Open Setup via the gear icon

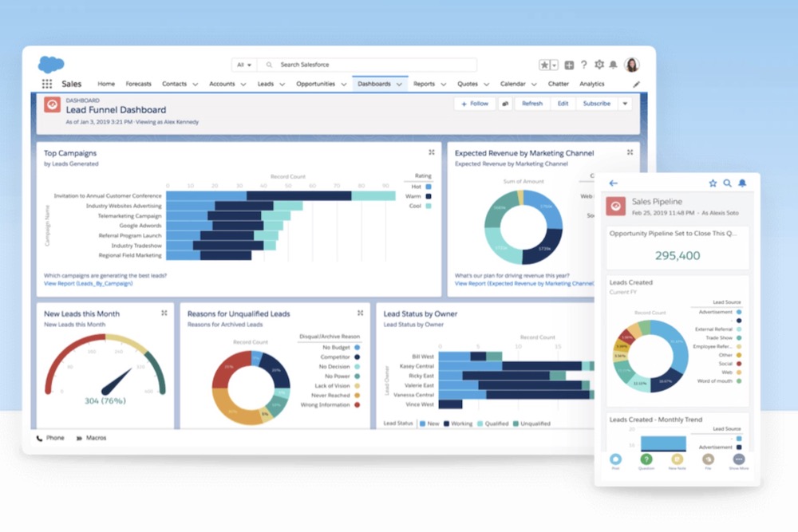pyautogui.click(x=600, y=65)
